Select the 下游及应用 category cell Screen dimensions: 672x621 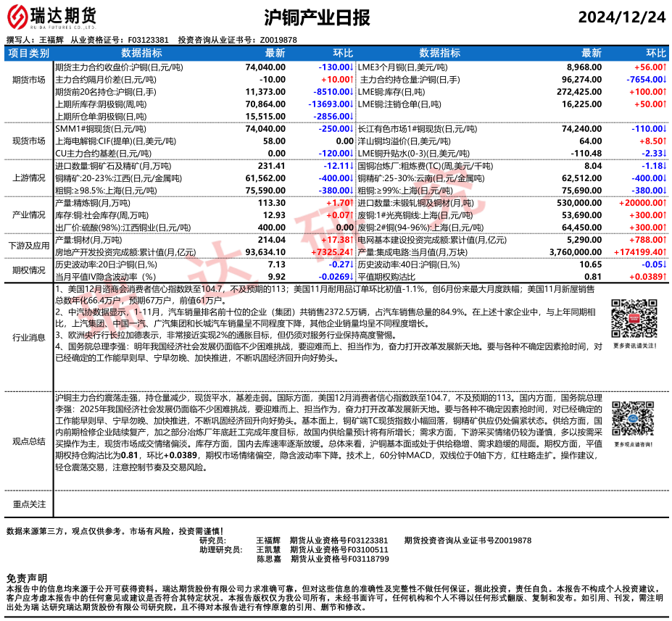point(29,246)
